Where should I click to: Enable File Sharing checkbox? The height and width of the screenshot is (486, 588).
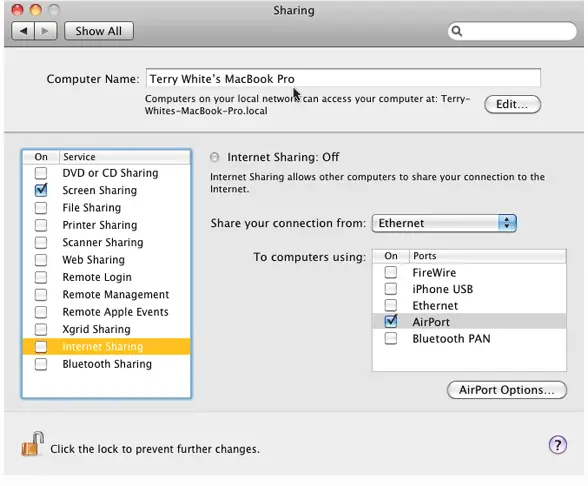pos(41,207)
